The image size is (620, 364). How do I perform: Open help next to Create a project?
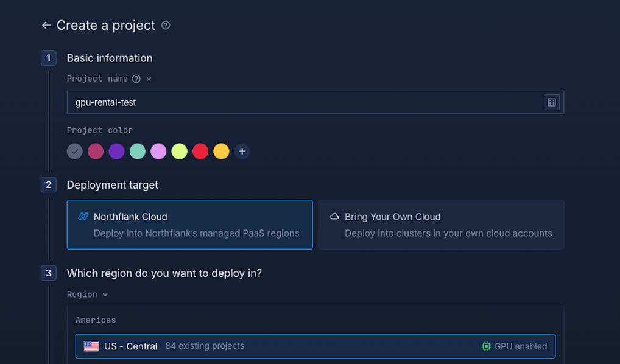point(166,26)
